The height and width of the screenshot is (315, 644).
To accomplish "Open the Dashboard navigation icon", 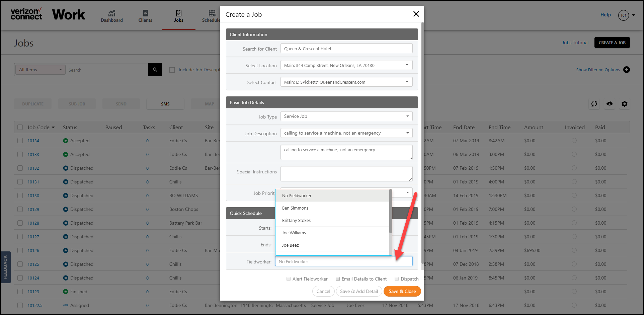I will [x=112, y=13].
